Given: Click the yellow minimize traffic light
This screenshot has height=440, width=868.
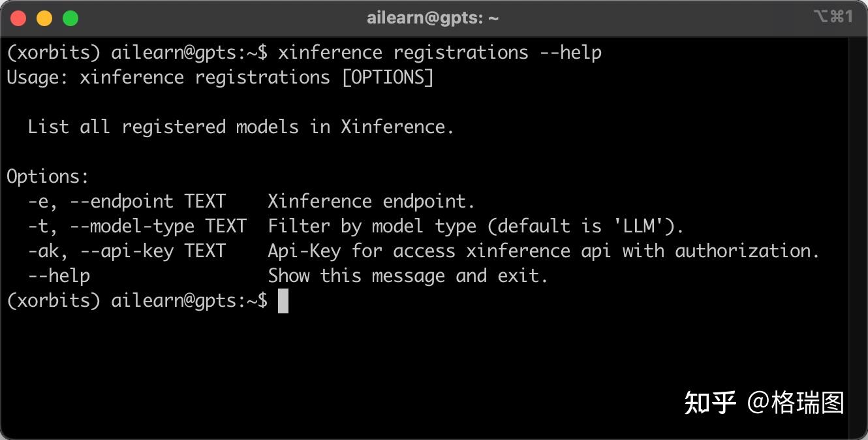Looking at the screenshot, I should [44, 18].
